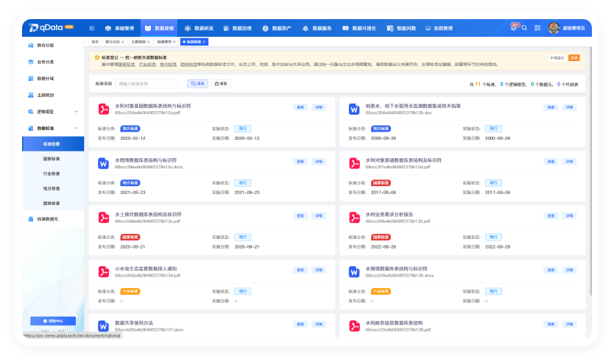Click the 帮助中心 button in the sidebar
This screenshot has height=364, width=614.
coord(53,321)
